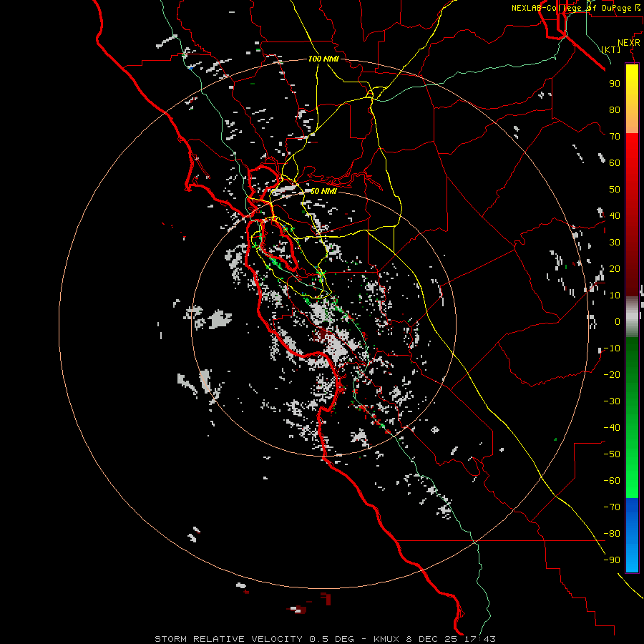The width and height of the screenshot is (644, 644).
Task: Click the "[KT]" units label above the scale
Action: pos(611,49)
